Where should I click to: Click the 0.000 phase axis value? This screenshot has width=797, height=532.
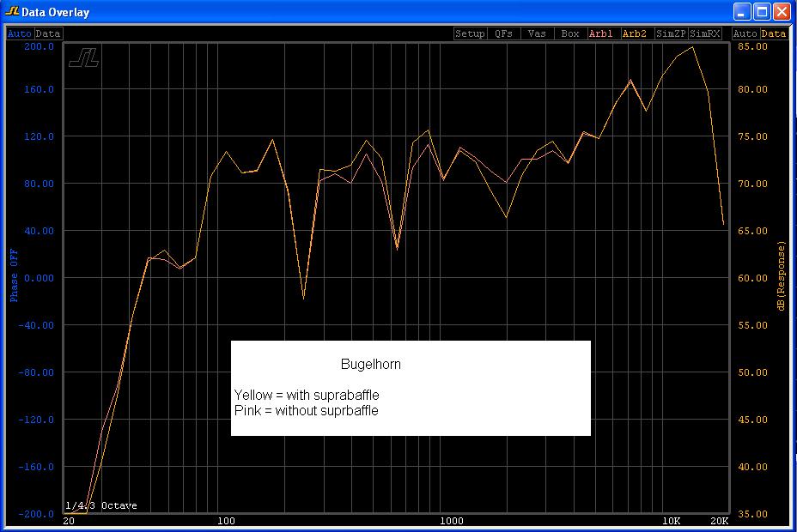click(x=40, y=278)
